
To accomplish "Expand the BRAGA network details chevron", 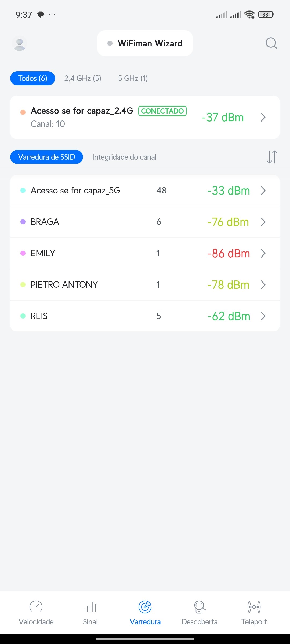I will [x=263, y=222].
